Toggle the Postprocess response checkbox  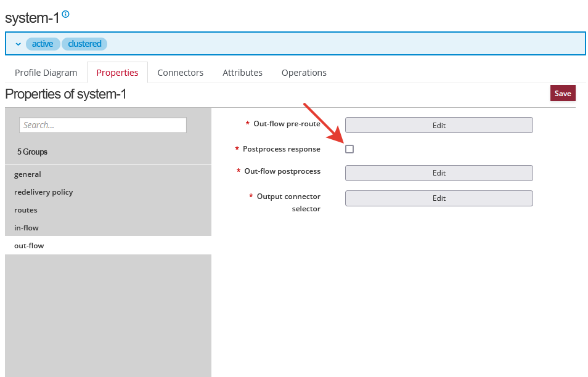(349, 148)
